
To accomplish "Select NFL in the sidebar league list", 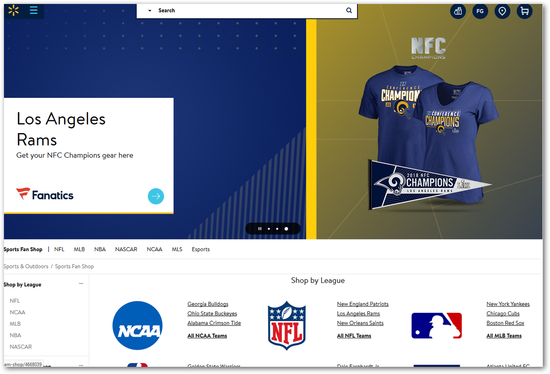I will [x=15, y=301].
